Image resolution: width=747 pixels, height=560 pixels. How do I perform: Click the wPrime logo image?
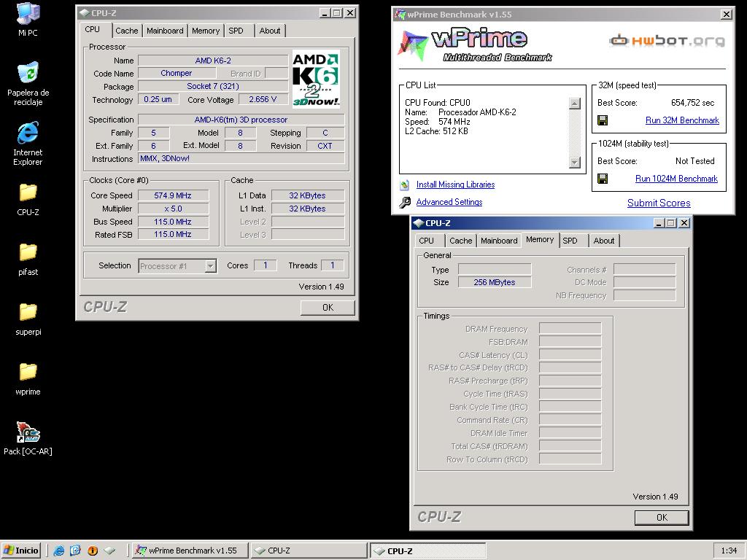(474, 46)
